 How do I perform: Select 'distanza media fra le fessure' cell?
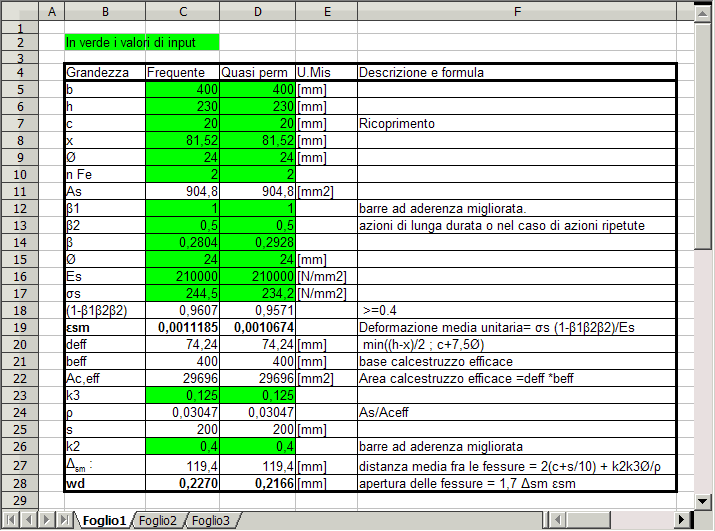pyautogui.click(x=517, y=465)
